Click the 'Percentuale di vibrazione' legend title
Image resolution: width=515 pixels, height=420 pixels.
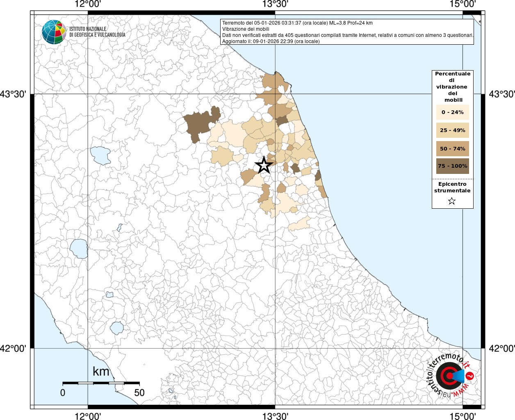point(452,87)
